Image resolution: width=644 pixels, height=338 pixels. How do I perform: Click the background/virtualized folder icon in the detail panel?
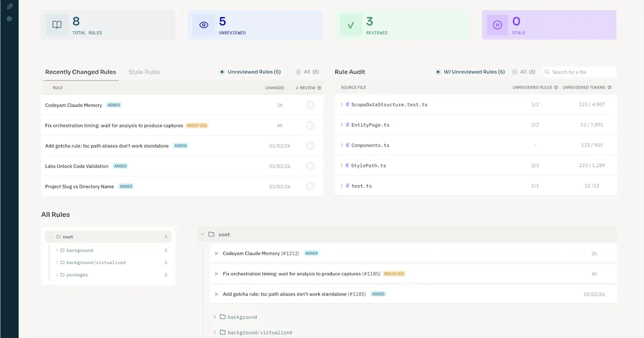tap(223, 332)
